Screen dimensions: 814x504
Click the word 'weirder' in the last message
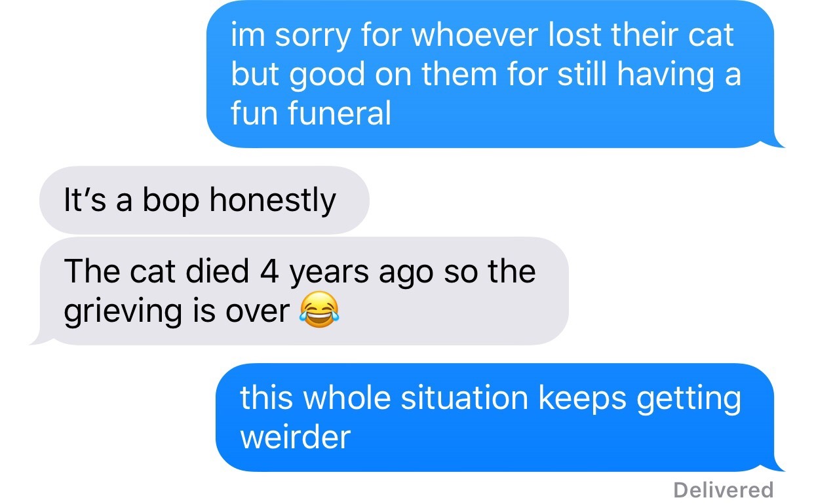295,436
